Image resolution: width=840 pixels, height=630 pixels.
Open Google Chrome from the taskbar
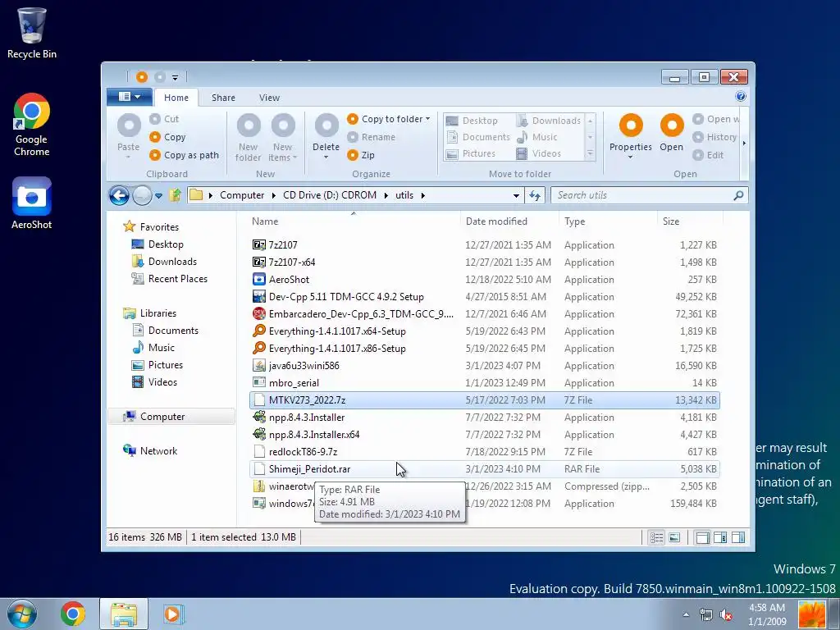point(72,614)
